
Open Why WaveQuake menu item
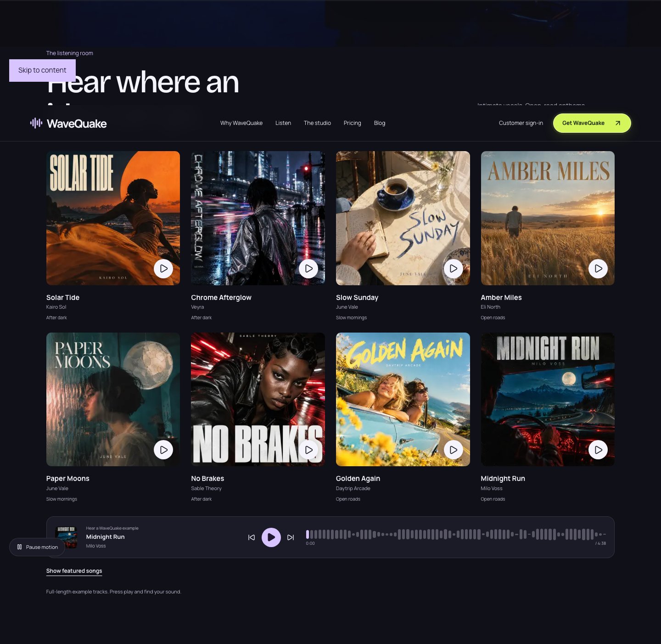coord(241,123)
